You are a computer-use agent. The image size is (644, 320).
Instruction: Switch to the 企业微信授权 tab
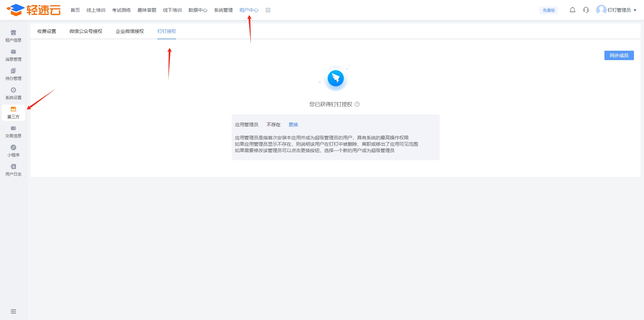pyautogui.click(x=130, y=31)
